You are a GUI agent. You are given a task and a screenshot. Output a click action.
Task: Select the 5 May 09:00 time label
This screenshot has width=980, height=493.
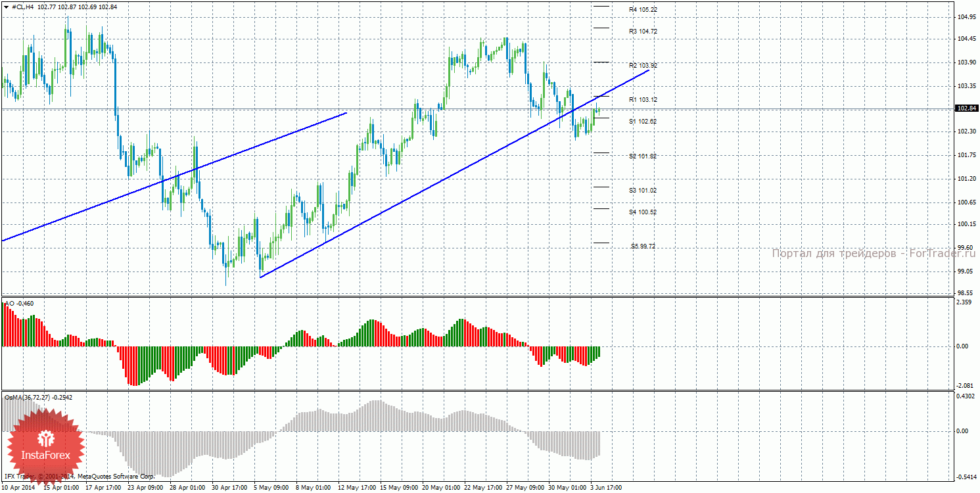[272, 488]
